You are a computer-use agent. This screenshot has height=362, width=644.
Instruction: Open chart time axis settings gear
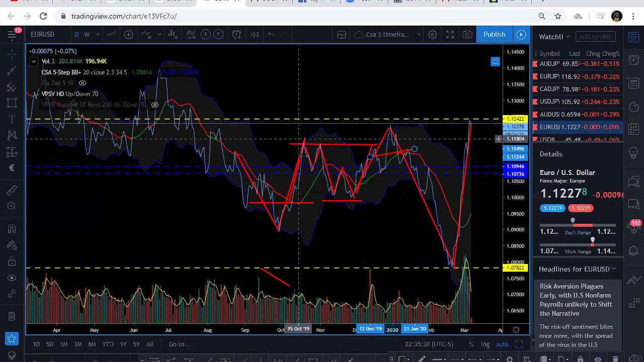[x=516, y=330]
